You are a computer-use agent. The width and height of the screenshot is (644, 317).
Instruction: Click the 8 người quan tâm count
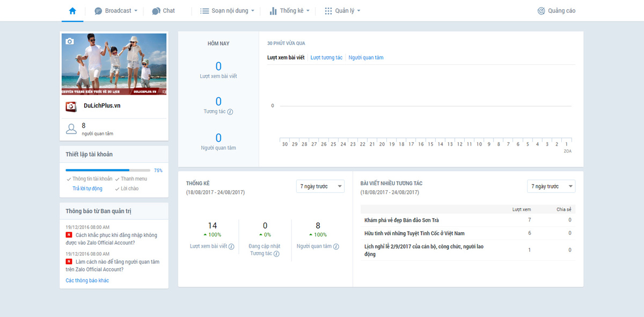(97, 129)
